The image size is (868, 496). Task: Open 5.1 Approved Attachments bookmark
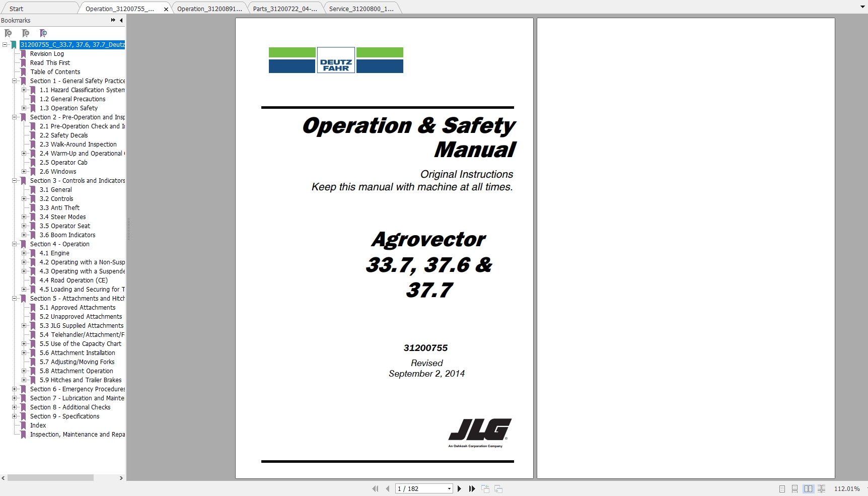tap(78, 307)
